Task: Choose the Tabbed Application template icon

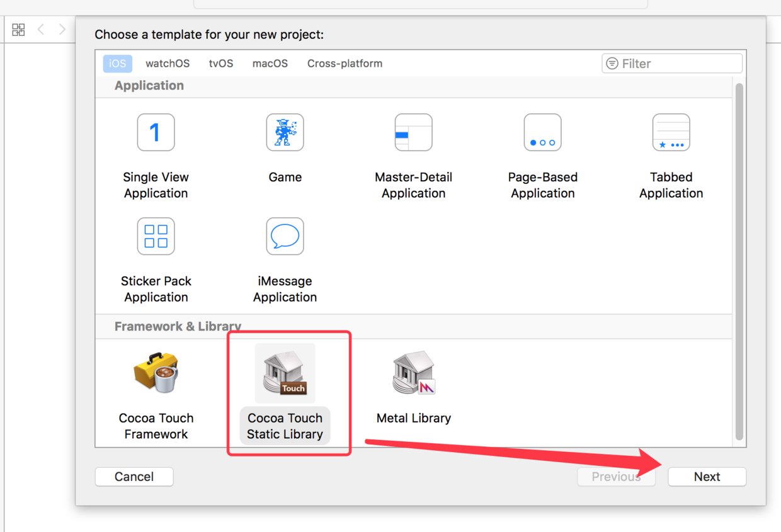Action: click(671, 132)
